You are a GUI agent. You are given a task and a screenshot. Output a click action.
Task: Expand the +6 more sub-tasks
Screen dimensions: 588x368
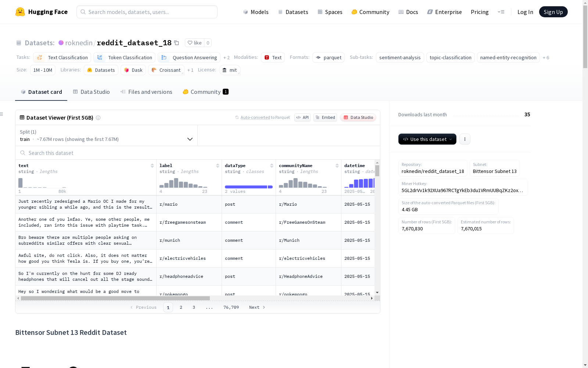546,58
